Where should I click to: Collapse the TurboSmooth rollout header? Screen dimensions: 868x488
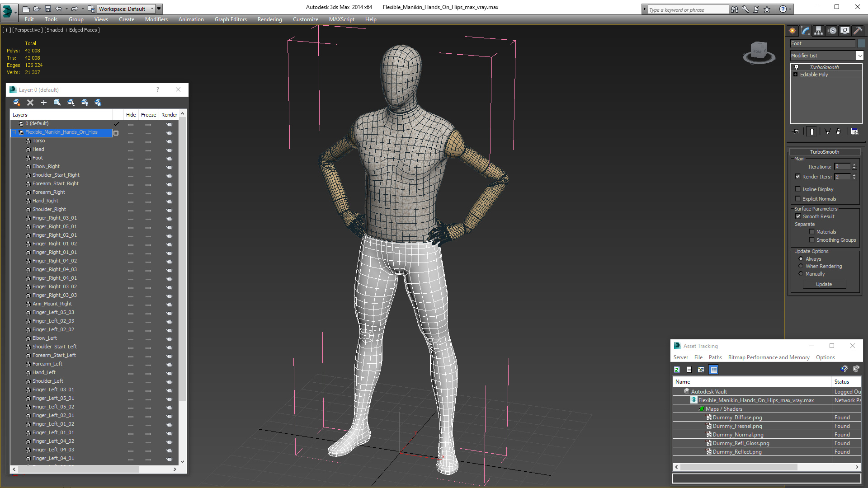(824, 152)
